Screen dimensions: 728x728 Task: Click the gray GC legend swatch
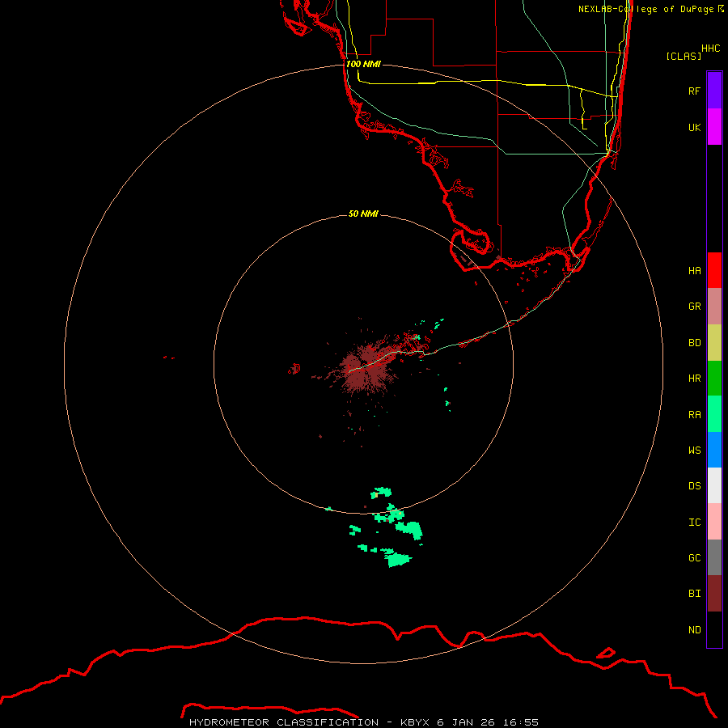pyautogui.click(x=714, y=557)
